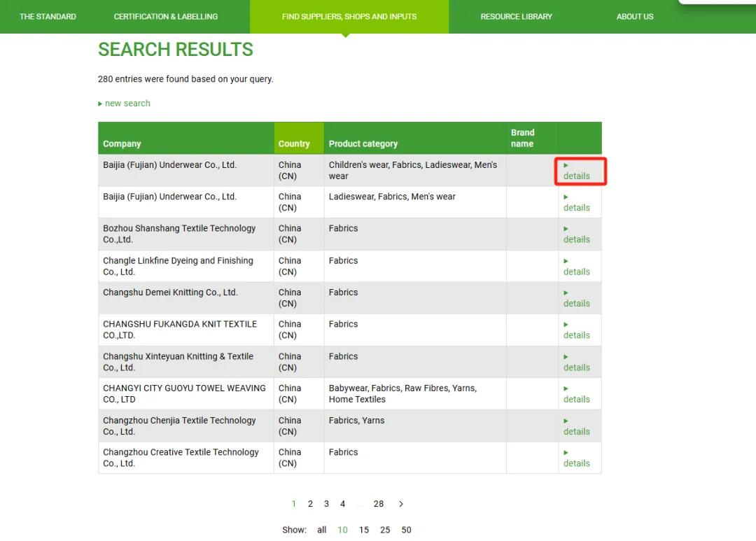The image size is (756, 541).
Task: Open The Standard menu item
Action: (48, 16)
